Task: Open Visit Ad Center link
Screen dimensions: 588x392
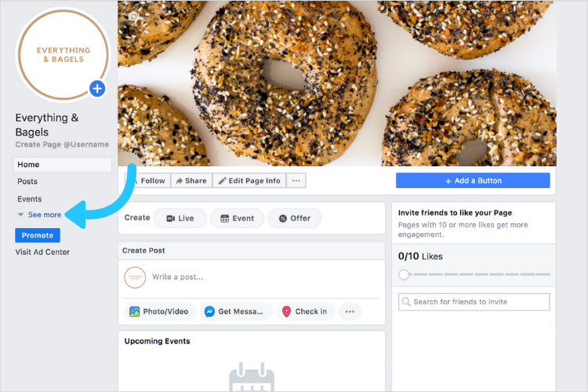Action: (42, 252)
